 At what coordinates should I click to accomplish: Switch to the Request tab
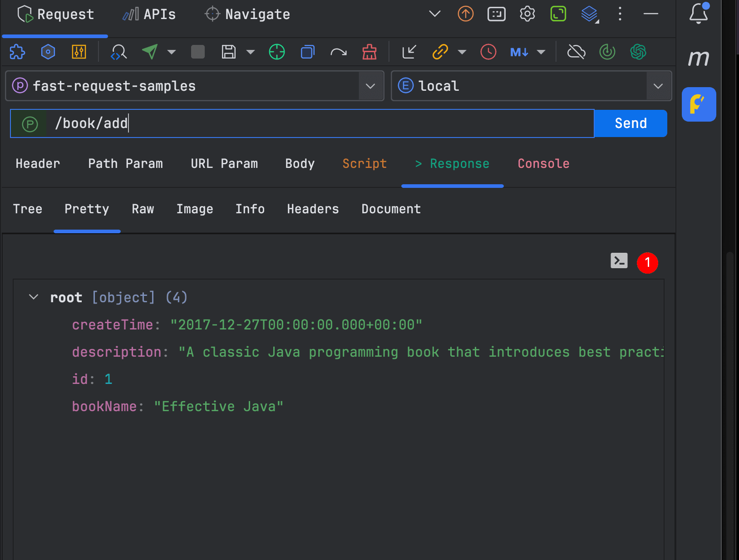point(55,15)
